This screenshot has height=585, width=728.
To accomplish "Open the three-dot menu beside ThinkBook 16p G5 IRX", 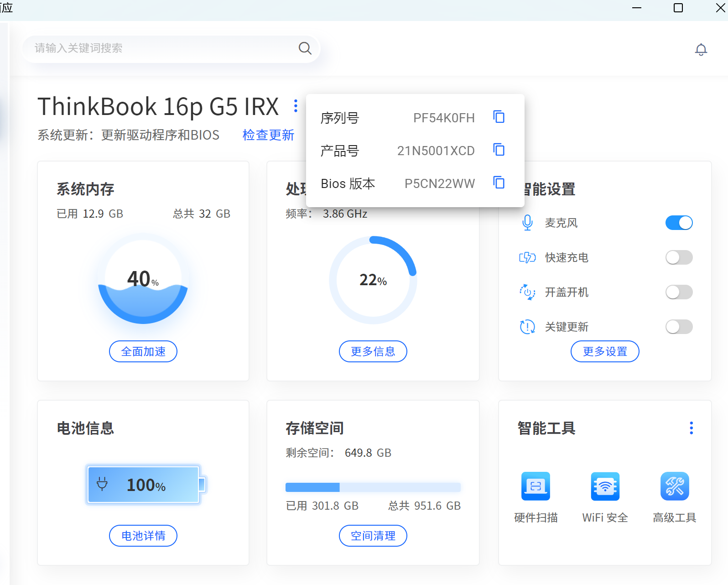I will [x=296, y=106].
